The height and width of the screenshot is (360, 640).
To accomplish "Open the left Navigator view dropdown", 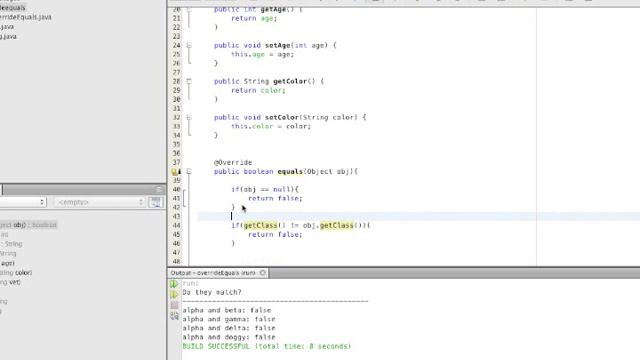I will [x=23, y=202].
